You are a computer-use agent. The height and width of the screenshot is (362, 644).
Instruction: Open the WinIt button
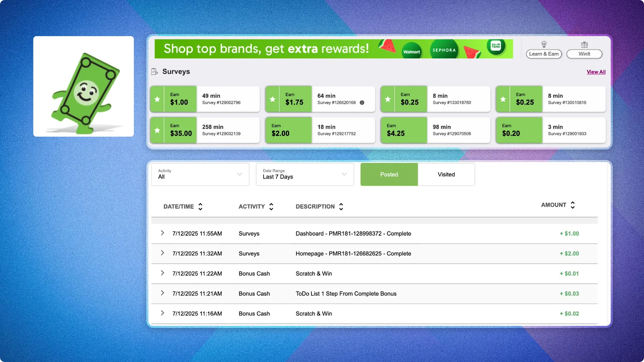point(584,54)
